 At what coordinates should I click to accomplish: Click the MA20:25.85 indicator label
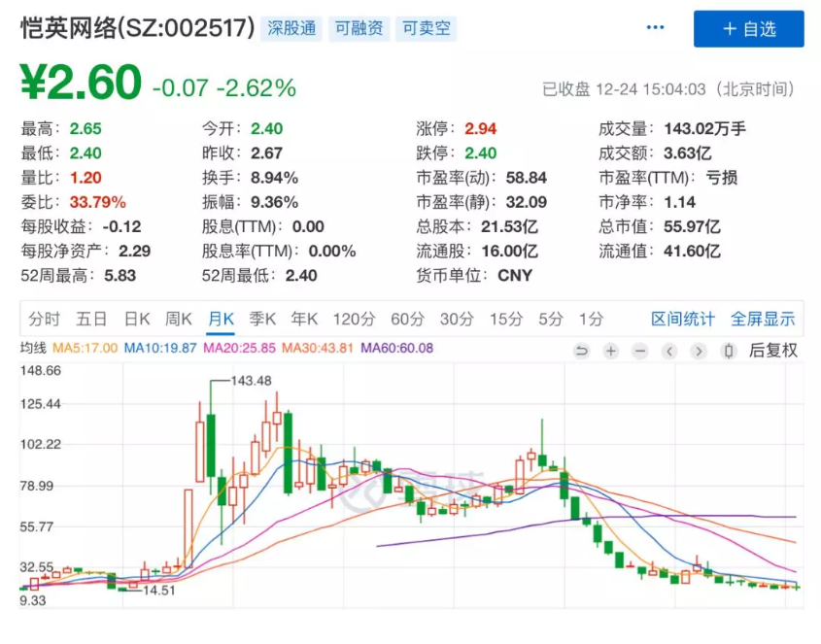pos(239,348)
